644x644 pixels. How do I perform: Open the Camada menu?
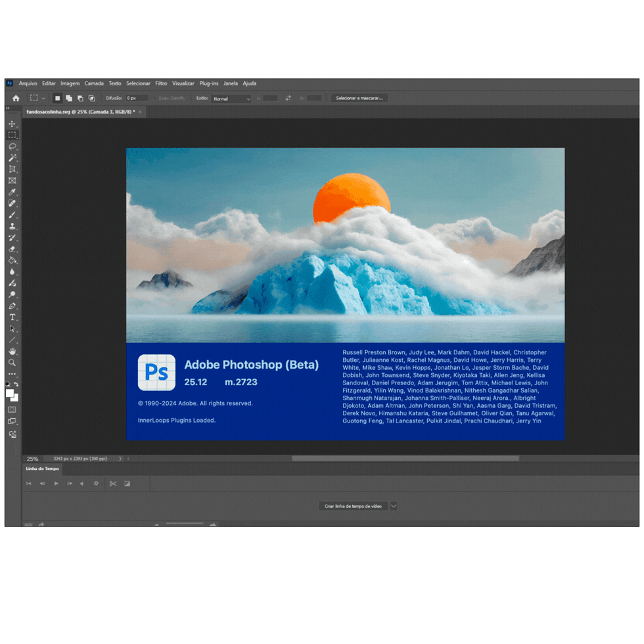[x=94, y=83]
